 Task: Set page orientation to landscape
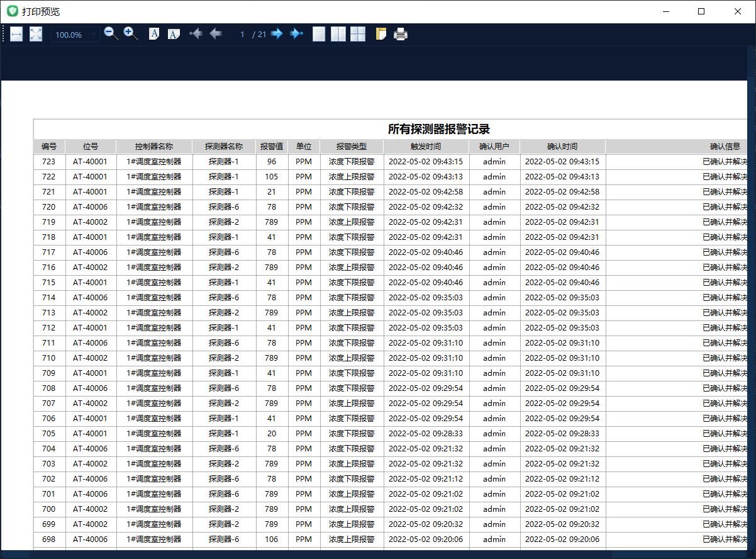(x=174, y=34)
